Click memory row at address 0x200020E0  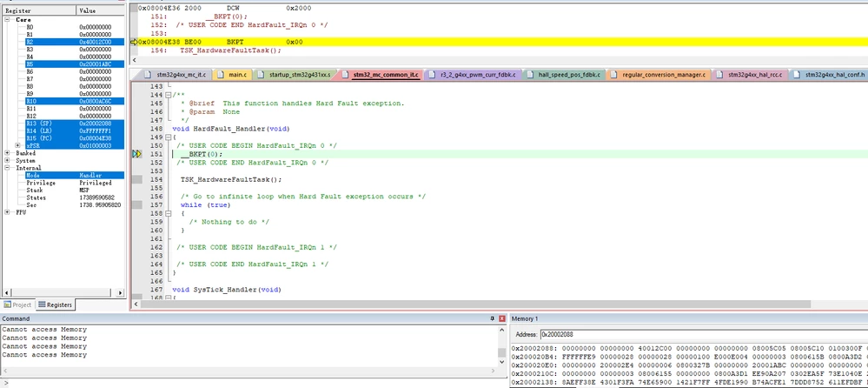click(x=689, y=366)
